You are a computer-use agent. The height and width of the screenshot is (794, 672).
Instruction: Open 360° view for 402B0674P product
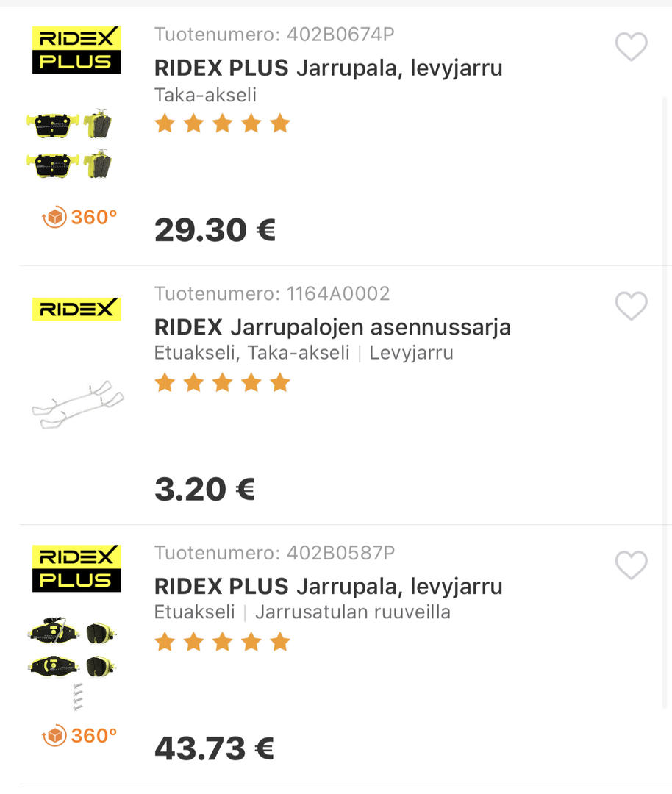80,218
